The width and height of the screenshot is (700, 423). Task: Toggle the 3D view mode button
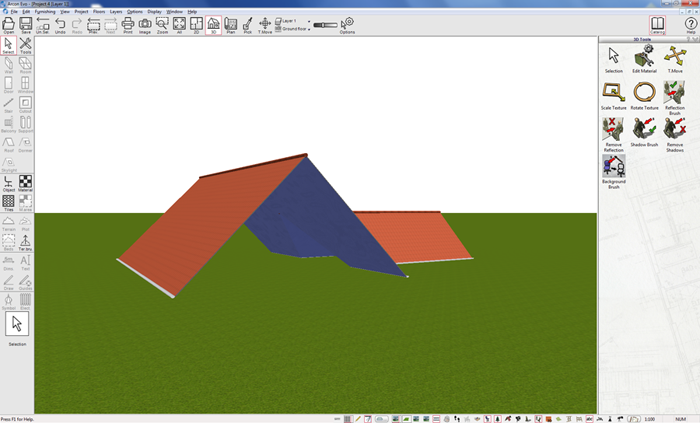213,25
